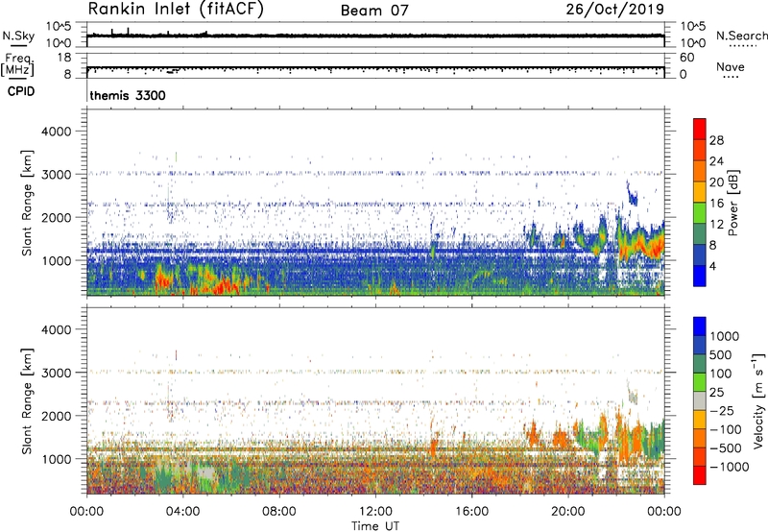Click the '-1000' Velocity colorbar tick label
The image size is (768, 532).
pos(730,467)
